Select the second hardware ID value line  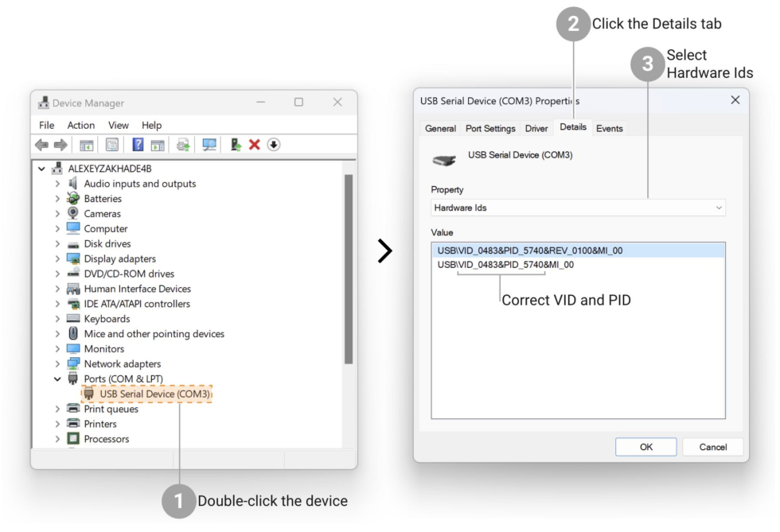tap(505, 265)
